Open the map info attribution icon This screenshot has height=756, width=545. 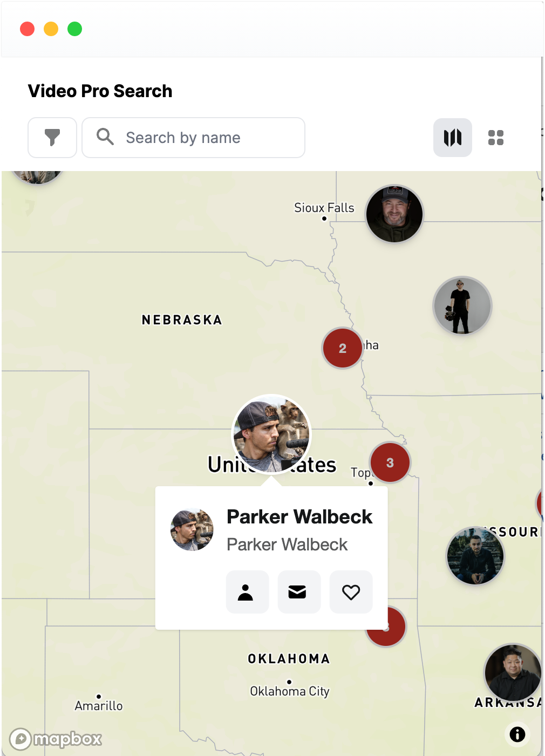click(x=517, y=734)
